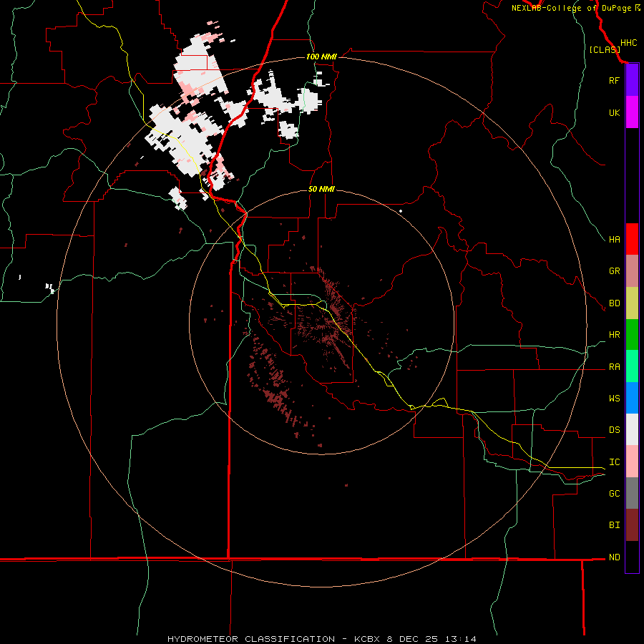Click the [CLAS] units label
Image resolution: width=644 pixels, height=644 pixels.
pyautogui.click(x=605, y=50)
